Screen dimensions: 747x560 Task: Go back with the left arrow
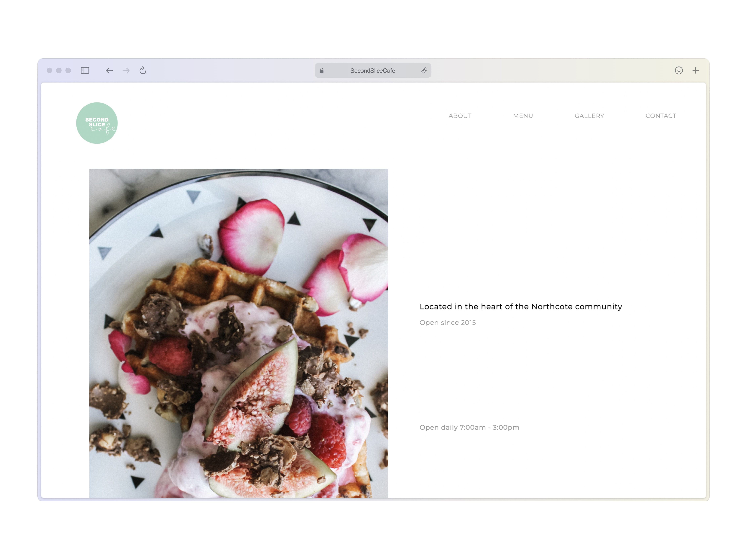109,70
